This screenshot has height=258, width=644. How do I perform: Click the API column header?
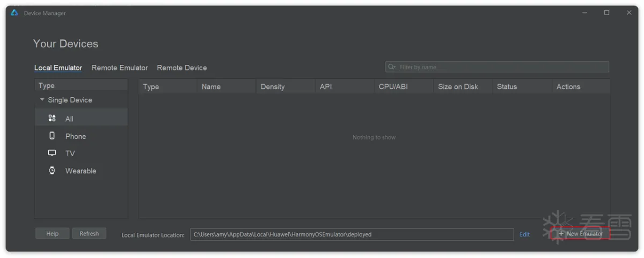tap(345, 86)
